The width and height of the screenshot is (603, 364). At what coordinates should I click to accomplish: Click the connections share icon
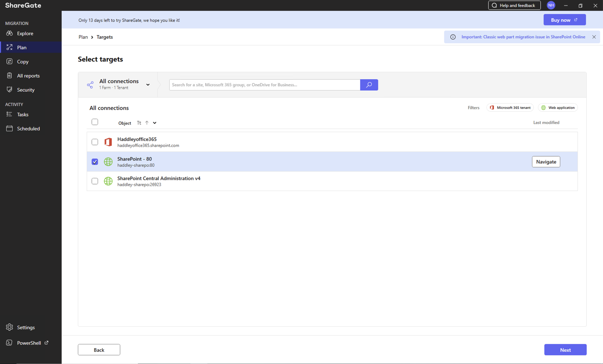click(90, 85)
